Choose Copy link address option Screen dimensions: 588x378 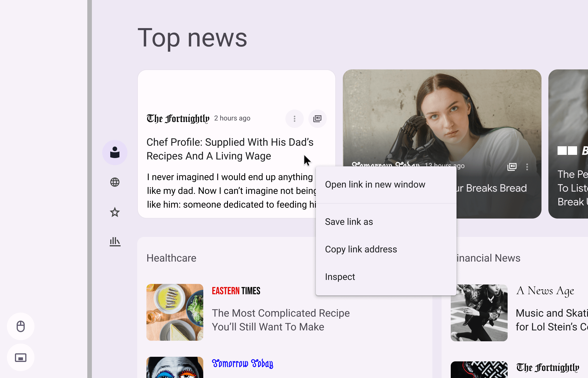pos(361,249)
